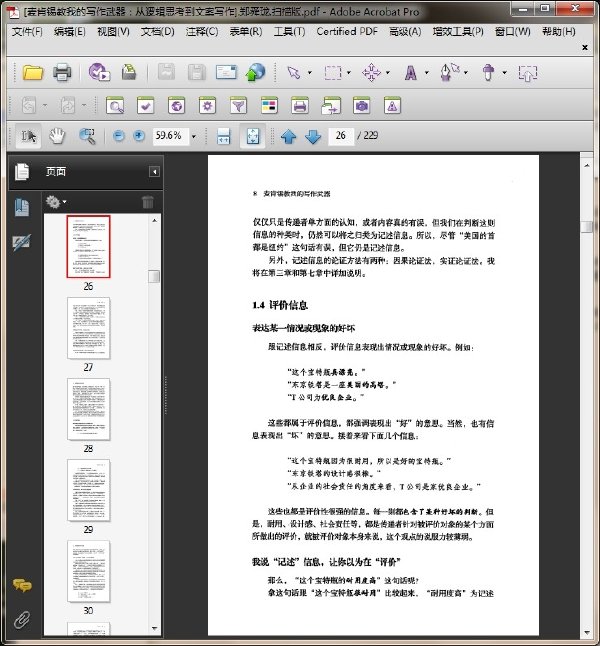Show the Comments panel speech bubbles
The width and height of the screenshot is (600, 646).
coord(22,585)
